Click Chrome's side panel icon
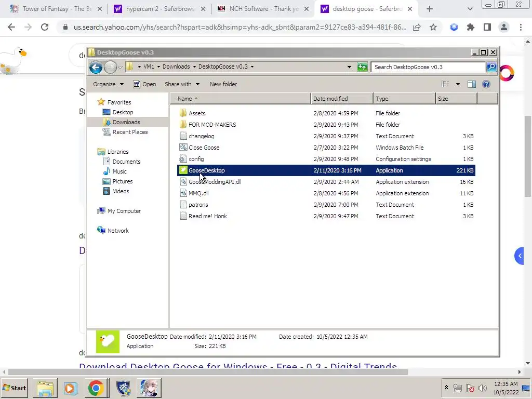 click(487, 27)
